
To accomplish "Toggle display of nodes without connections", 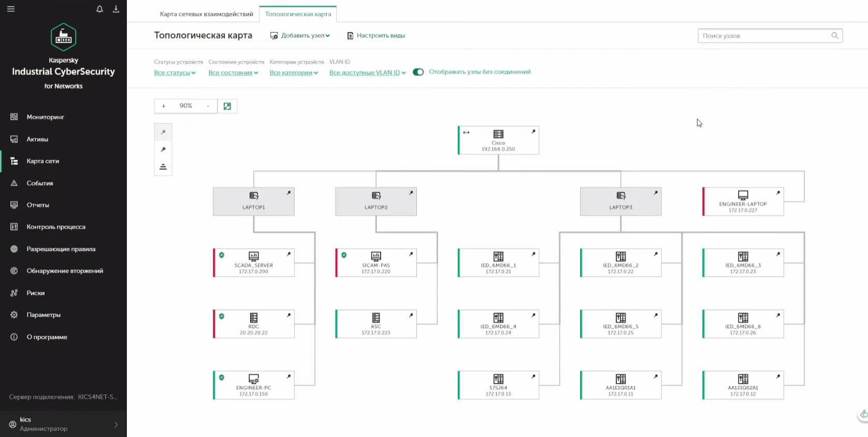I will [418, 72].
